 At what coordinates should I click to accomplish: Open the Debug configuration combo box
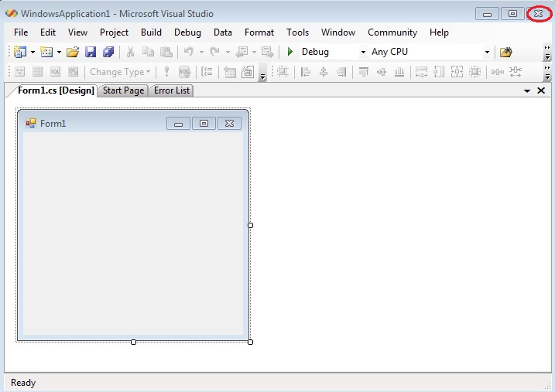coord(333,52)
